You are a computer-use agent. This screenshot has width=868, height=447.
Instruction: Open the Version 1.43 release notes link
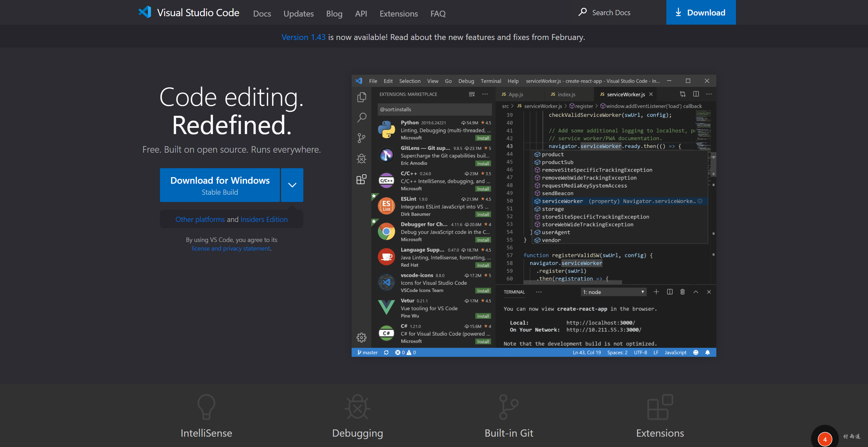pyautogui.click(x=303, y=37)
